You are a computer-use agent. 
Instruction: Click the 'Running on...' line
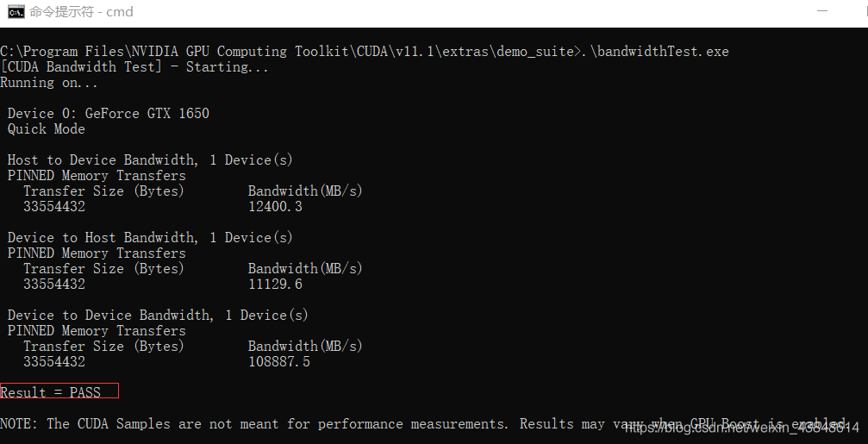(x=49, y=83)
